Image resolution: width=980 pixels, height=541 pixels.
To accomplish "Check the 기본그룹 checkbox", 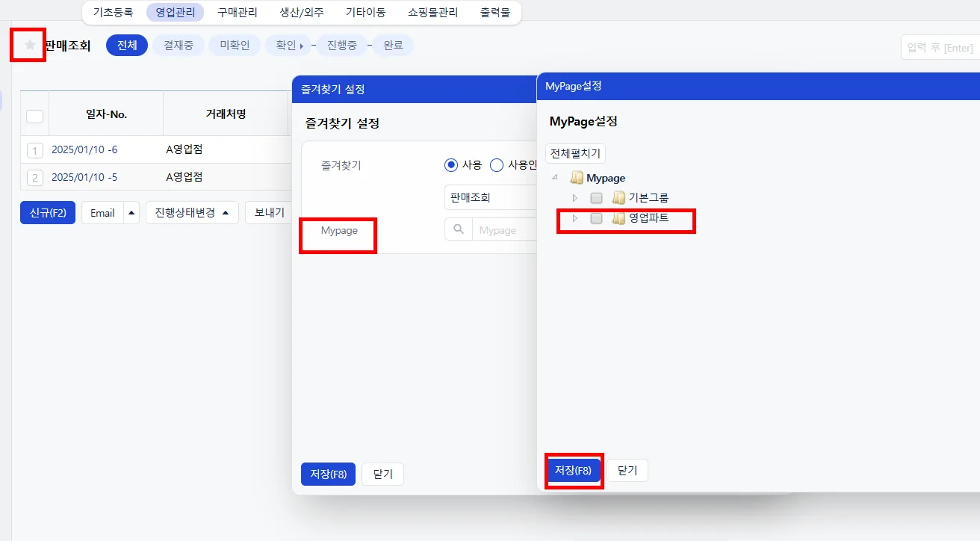I will pyautogui.click(x=596, y=198).
